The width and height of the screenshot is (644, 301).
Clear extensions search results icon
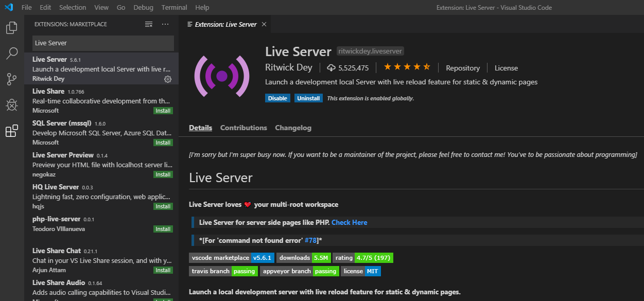149,24
